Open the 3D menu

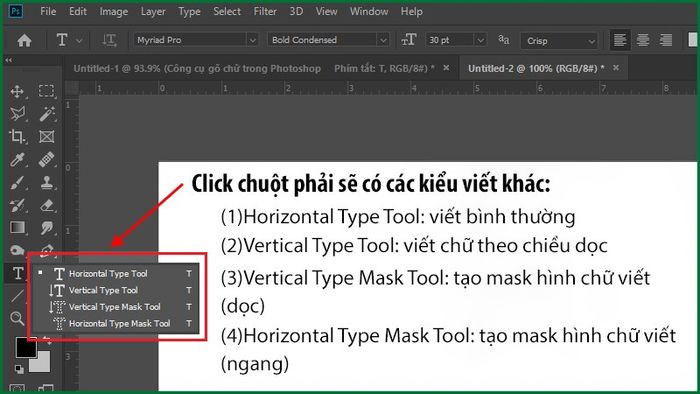pyautogui.click(x=296, y=11)
